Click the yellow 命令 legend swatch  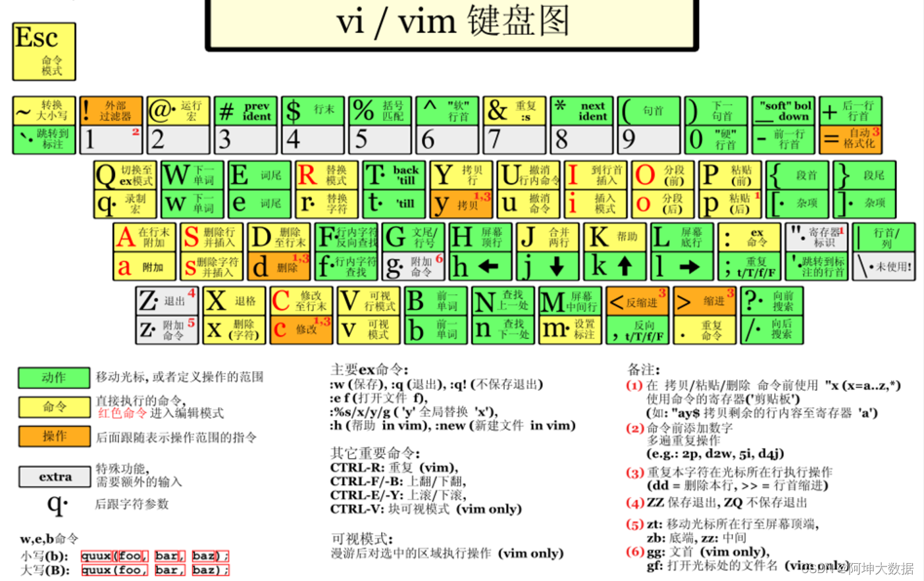click(x=54, y=407)
